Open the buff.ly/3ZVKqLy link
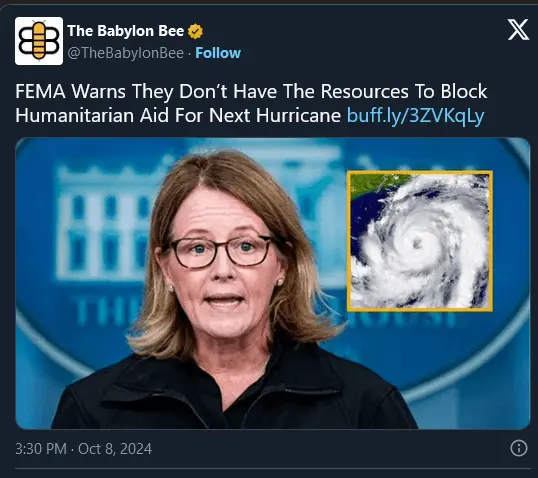This screenshot has height=478, width=538. coord(416,115)
